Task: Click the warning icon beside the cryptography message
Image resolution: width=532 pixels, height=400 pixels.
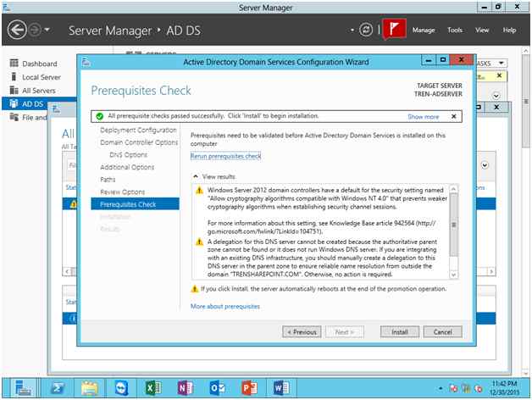Action: (200, 191)
